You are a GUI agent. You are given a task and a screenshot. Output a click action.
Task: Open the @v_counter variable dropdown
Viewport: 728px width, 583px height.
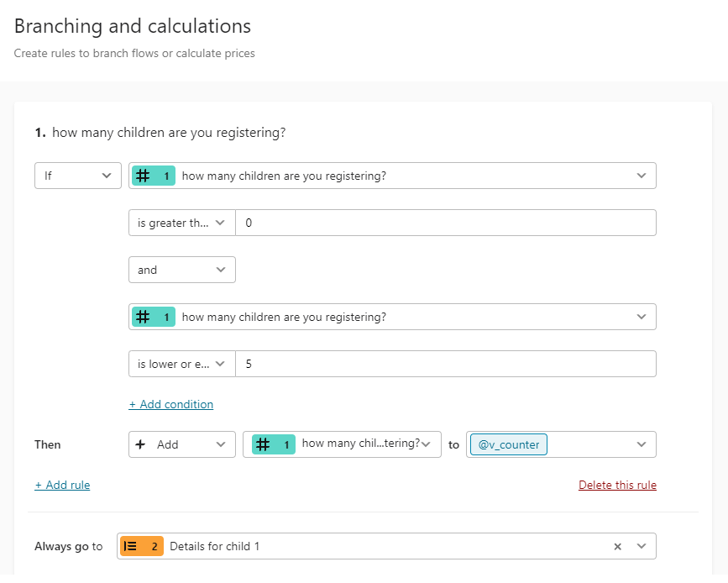coord(642,445)
